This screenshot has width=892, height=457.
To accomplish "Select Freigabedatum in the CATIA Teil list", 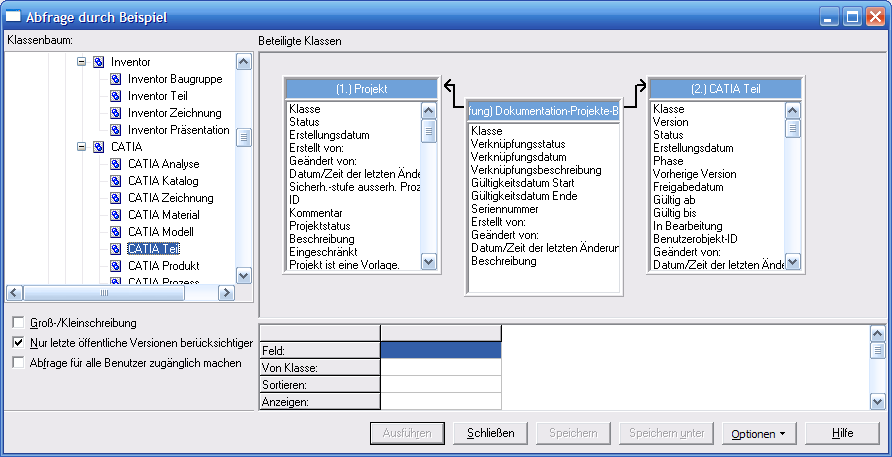I will tap(688, 187).
